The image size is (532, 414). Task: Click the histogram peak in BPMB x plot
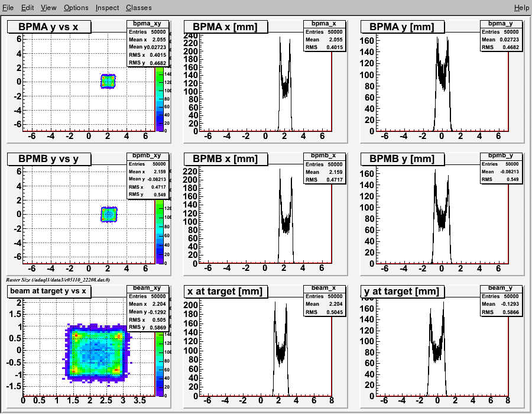(280, 170)
